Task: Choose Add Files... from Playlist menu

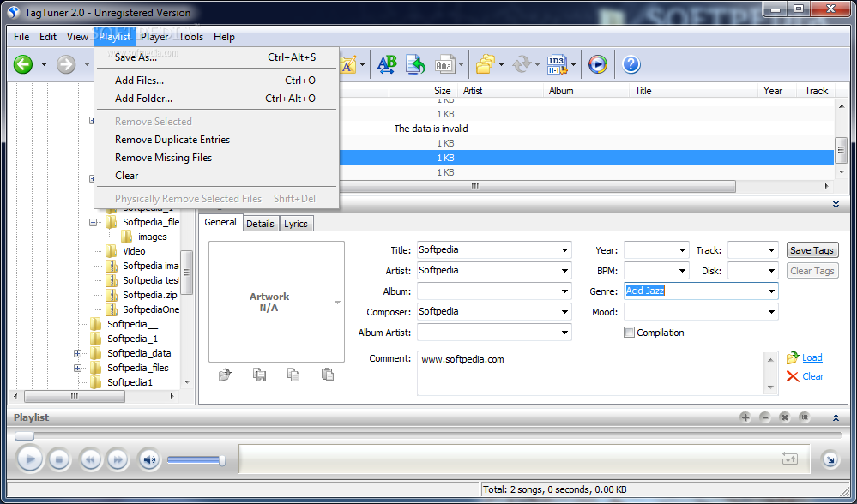Action: click(216, 81)
